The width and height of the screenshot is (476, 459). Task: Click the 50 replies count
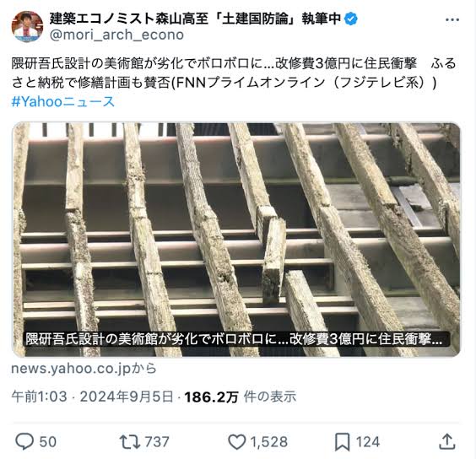(47, 442)
